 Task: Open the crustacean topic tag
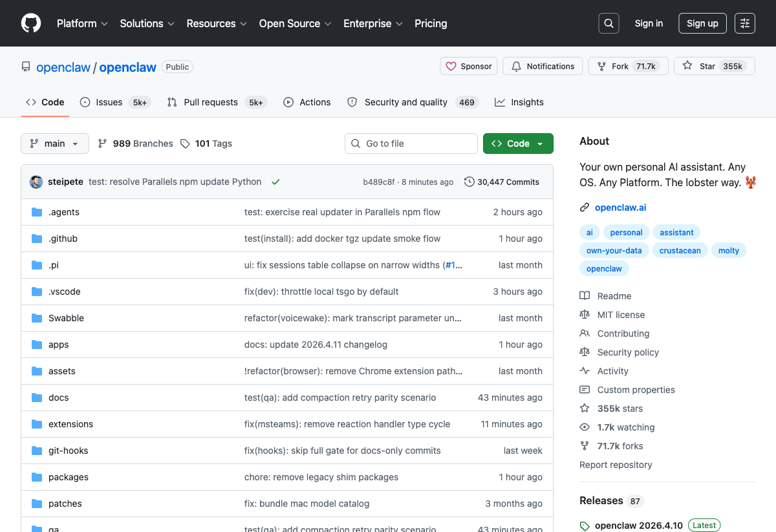pyautogui.click(x=680, y=250)
